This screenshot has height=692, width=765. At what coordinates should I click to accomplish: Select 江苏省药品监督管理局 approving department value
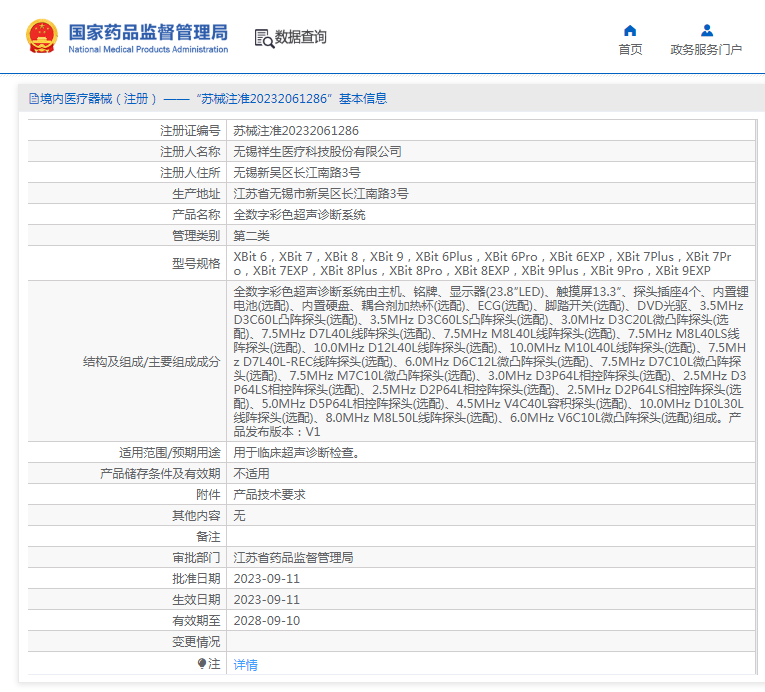(x=293, y=558)
